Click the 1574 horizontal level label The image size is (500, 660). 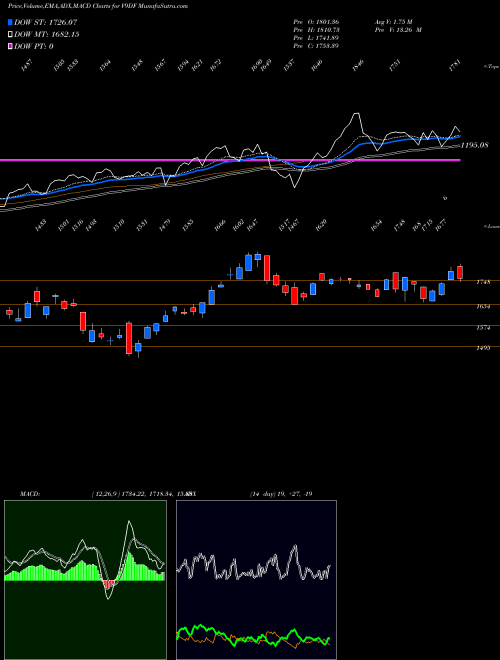pyautogui.click(x=483, y=327)
